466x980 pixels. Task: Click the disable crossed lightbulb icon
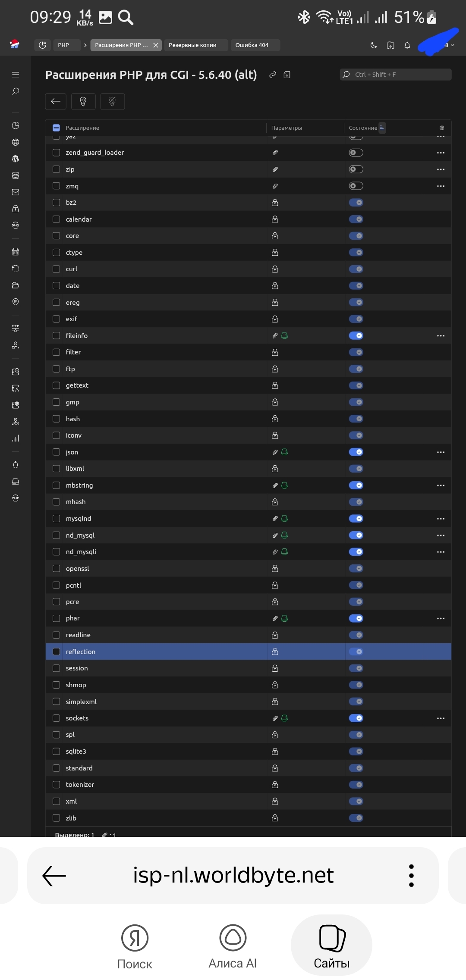pos(112,101)
